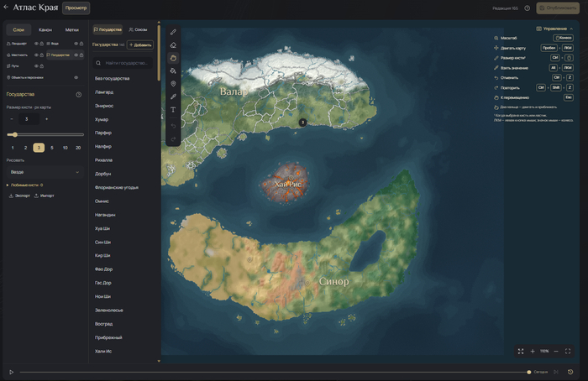Click fit-to-screen icon near zoom controls
The width and height of the screenshot is (588, 381).
[x=521, y=351]
